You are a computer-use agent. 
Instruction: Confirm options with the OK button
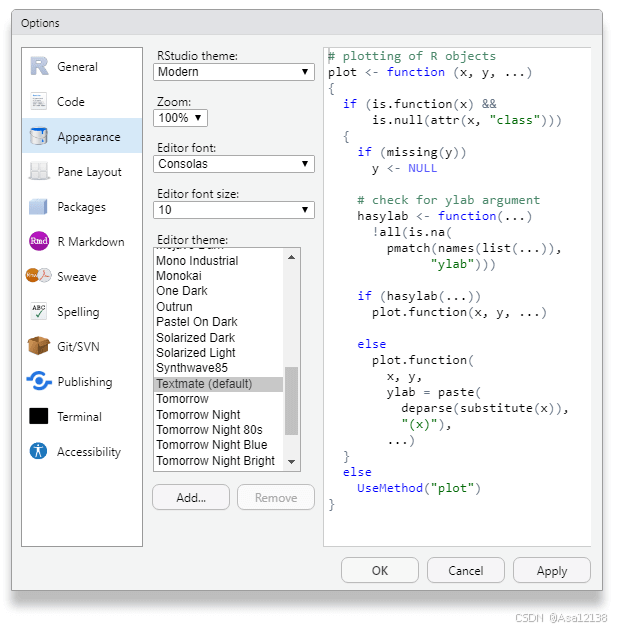click(380, 570)
